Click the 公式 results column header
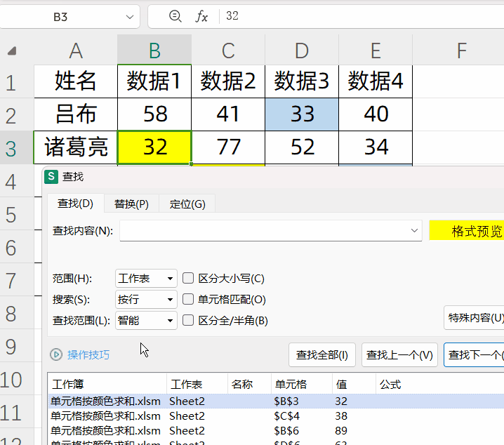 pyautogui.click(x=440, y=384)
